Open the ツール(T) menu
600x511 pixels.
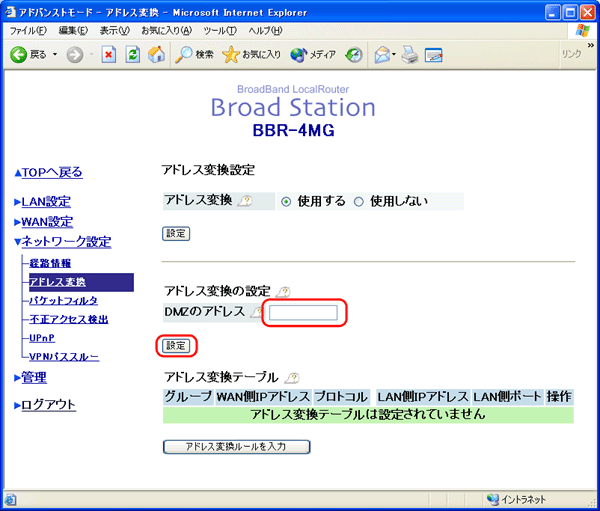tap(220, 31)
